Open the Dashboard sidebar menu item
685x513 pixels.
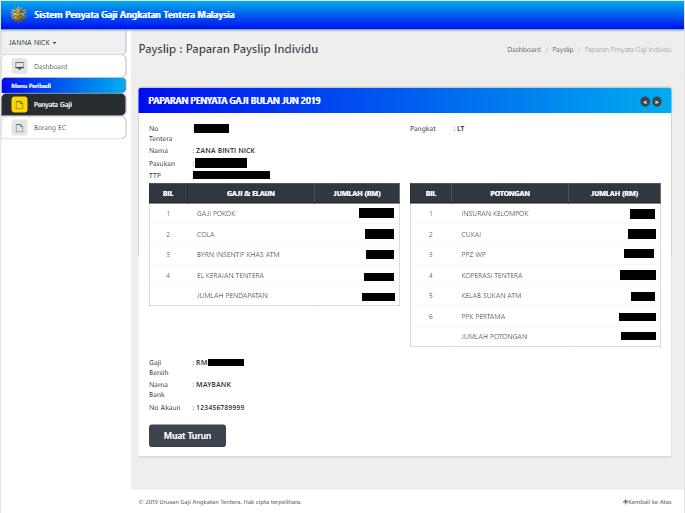point(50,66)
